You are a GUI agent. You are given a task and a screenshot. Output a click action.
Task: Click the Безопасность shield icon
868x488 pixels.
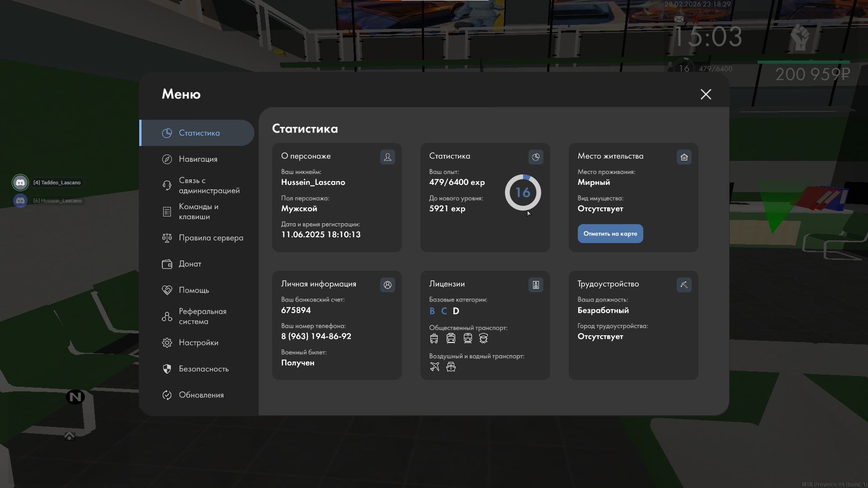pos(167,369)
